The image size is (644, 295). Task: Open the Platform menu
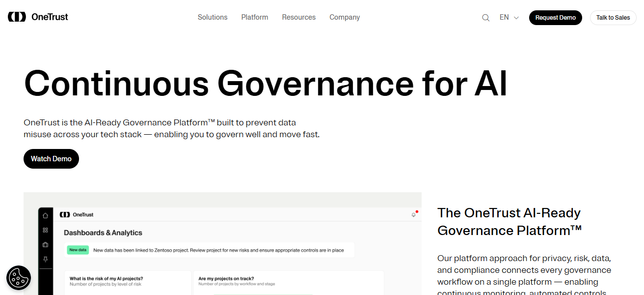255,17
